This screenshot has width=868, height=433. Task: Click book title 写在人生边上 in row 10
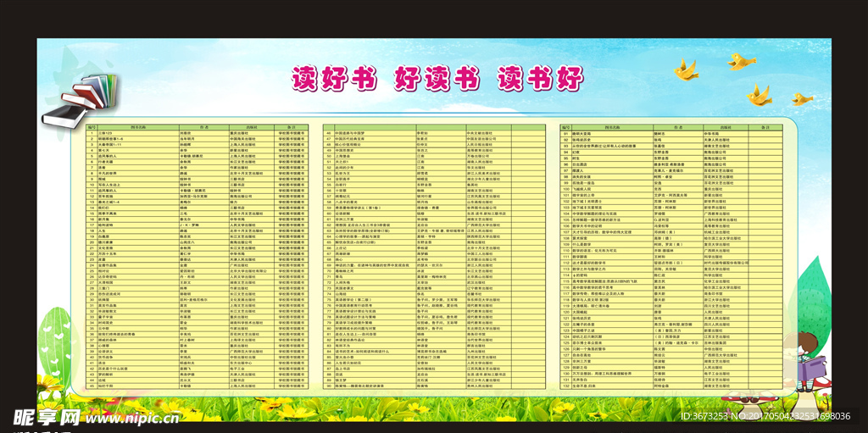(x=109, y=185)
